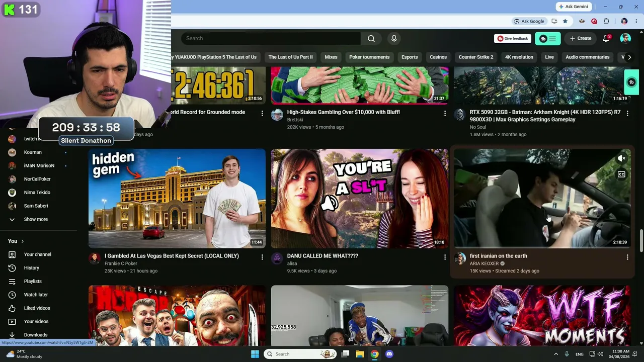Select the Live filter chip

pos(549,57)
